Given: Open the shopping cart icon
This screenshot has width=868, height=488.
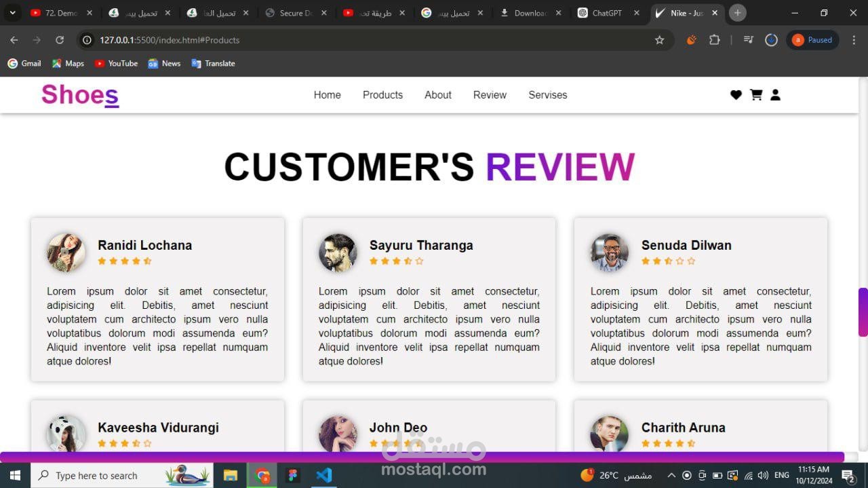Looking at the screenshot, I should click(x=756, y=95).
